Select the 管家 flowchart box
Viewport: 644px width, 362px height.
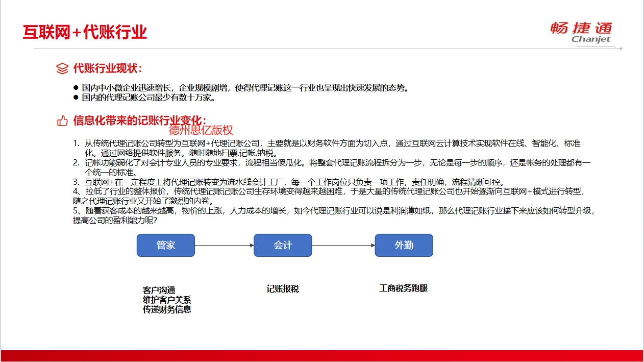166,245
